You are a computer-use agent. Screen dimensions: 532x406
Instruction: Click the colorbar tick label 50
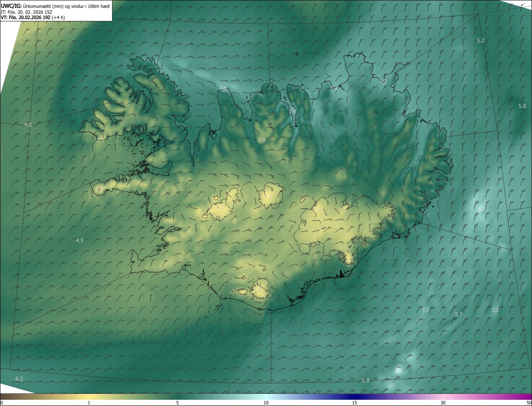pos(529,403)
